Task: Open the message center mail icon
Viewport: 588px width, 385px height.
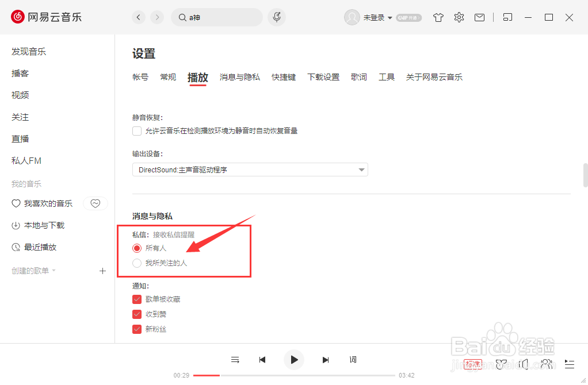Action: tap(479, 17)
